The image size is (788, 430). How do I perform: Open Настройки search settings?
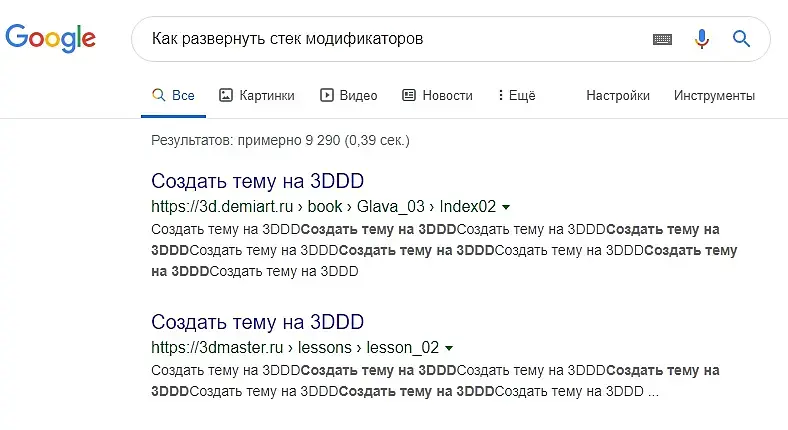pos(618,95)
